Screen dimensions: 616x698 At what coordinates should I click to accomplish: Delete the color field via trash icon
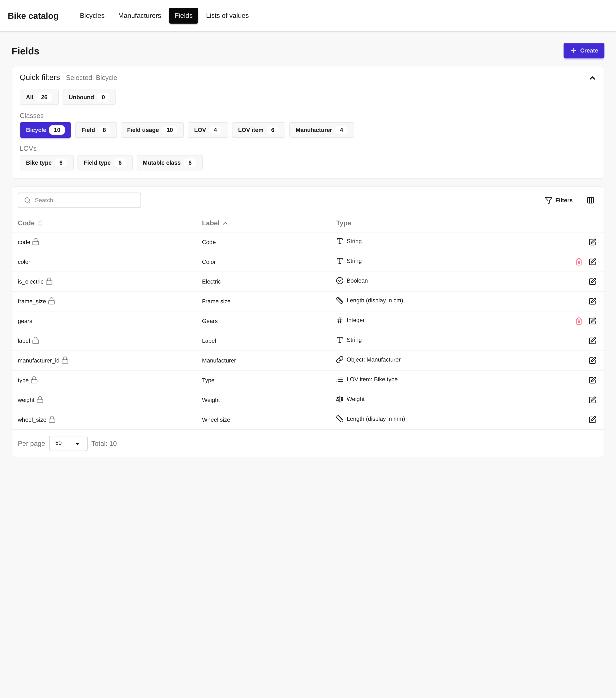578,262
